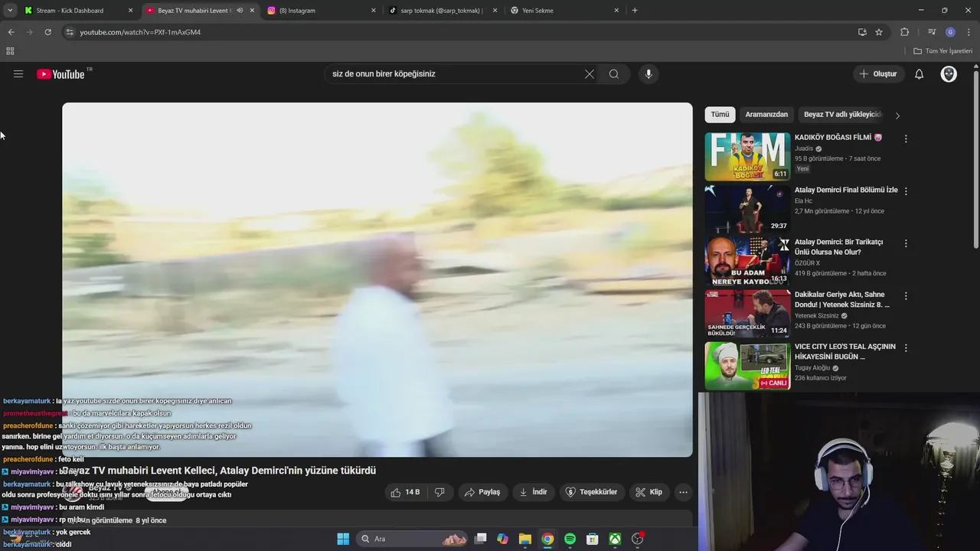The height and width of the screenshot is (551, 980).
Task: Open Chrome three-dot menu
Action: pos(969,32)
